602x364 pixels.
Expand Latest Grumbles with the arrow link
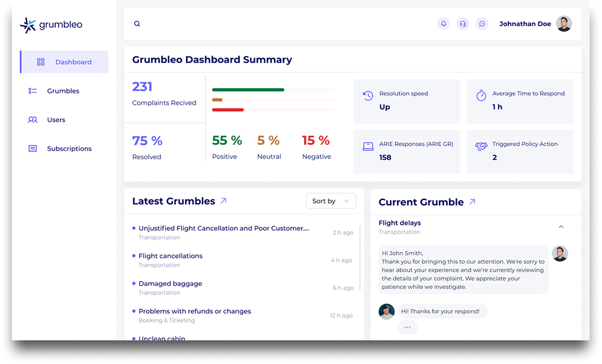click(224, 201)
